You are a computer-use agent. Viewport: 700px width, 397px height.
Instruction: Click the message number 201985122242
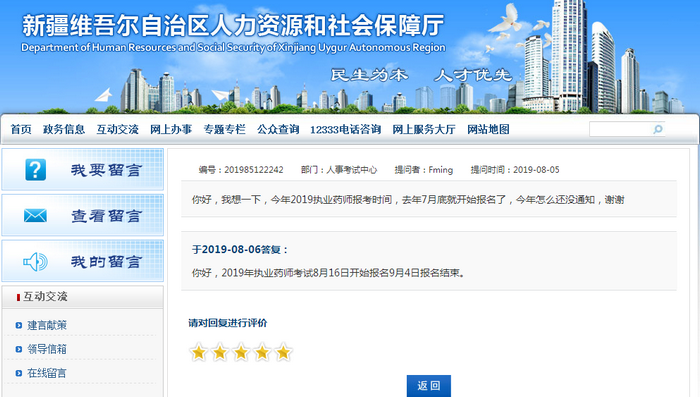(x=254, y=170)
